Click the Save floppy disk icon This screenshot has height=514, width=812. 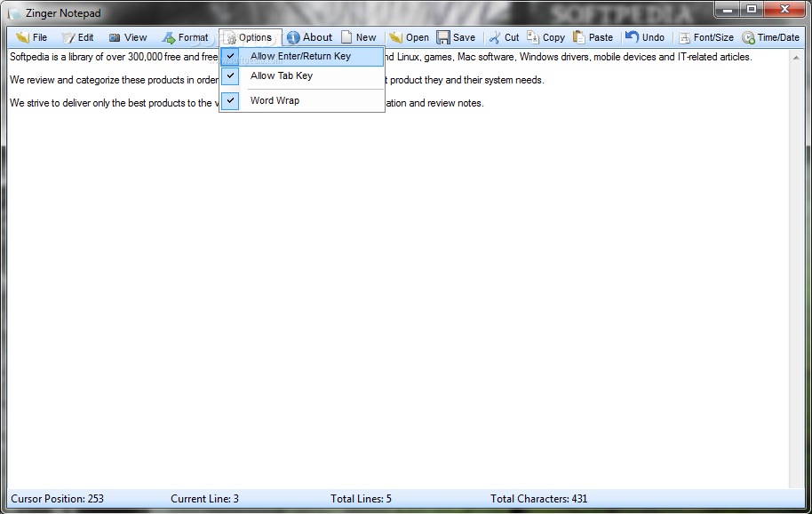tap(442, 37)
